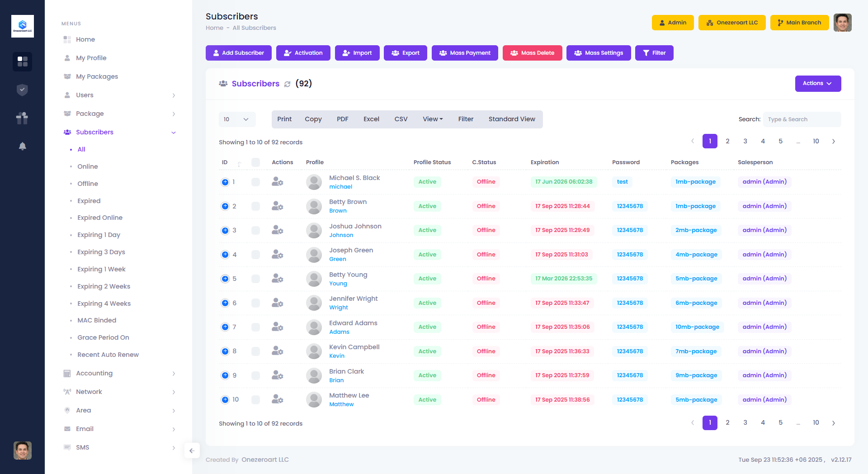Expand the View dropdown in table toolbar
This screenshot has width=868, height=474.
(x=433, y=119)
